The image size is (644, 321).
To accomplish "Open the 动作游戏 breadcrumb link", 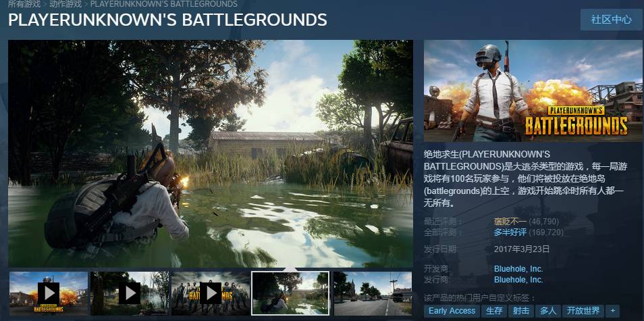I will [x=65, y=4].
